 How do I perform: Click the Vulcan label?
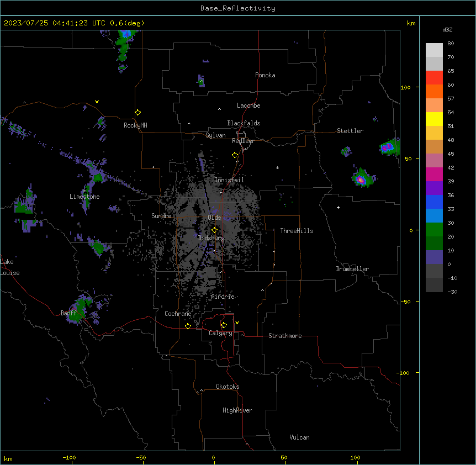[300, 437]
